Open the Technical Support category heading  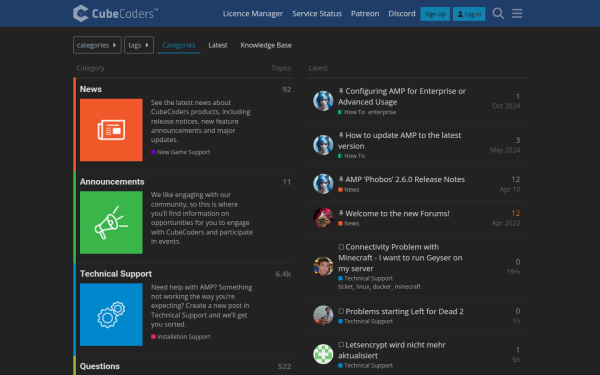click(x=116, y=274)
